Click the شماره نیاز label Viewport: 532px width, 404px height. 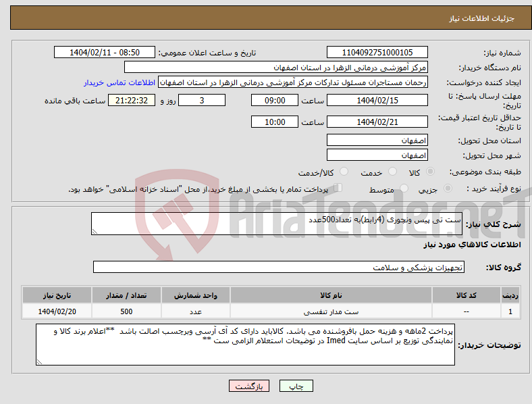tap(502, 53)
